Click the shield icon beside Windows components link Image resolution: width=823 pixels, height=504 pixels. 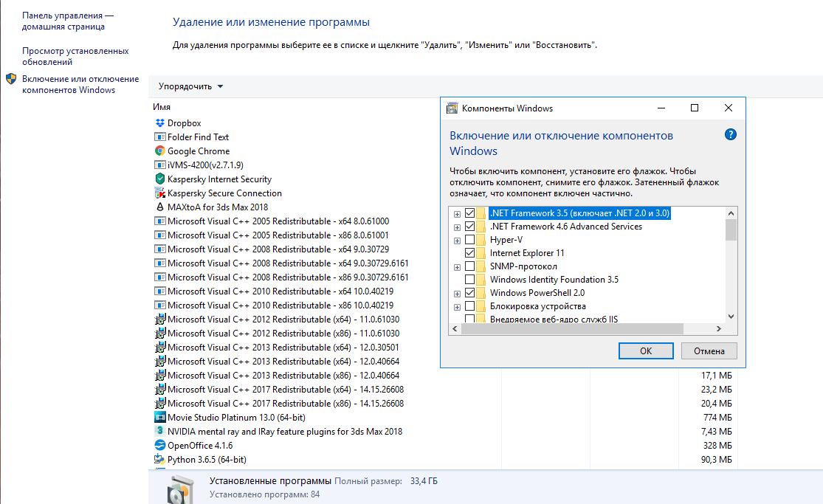coord(11,79)
